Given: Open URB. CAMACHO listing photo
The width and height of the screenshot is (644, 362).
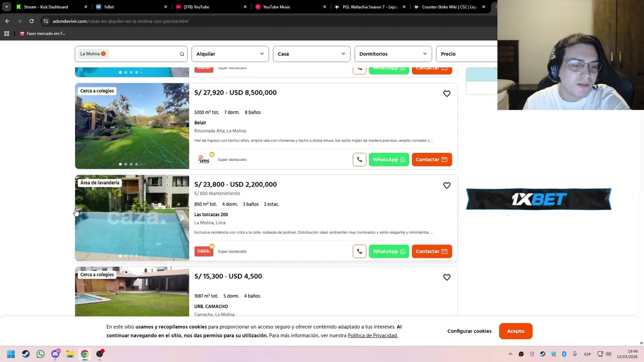Looking at the screenshot, I should pos(132,292).
